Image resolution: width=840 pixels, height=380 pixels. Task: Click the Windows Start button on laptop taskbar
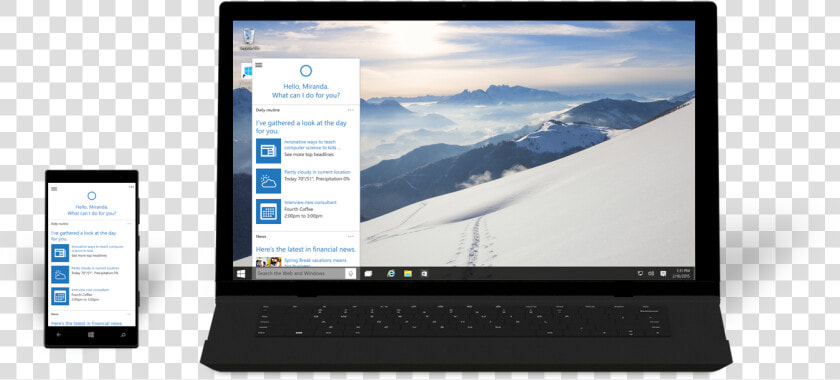[241, 273]
